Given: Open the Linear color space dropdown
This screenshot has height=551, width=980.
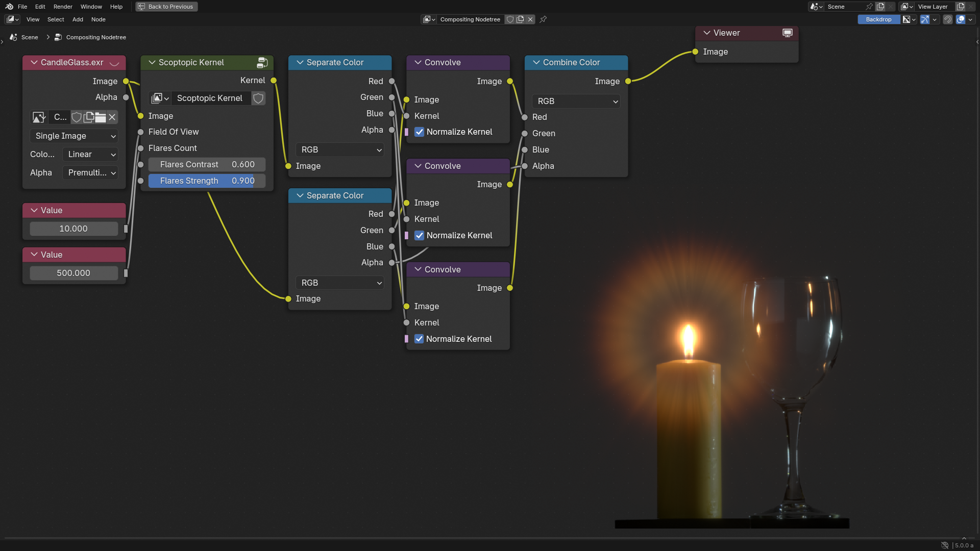Looking at the screenshot, I should (x=90, y=154).
